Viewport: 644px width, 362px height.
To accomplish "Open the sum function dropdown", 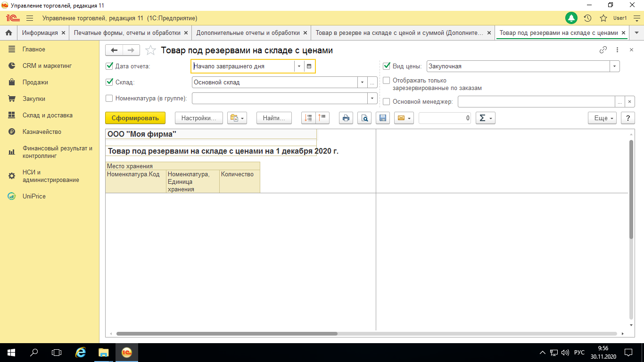I will coord(486,118).
